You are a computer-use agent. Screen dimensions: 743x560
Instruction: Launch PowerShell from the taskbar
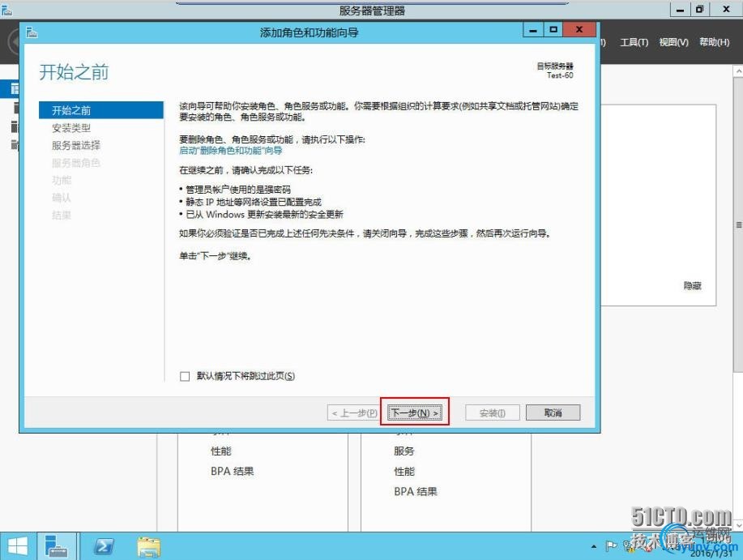[x=104, y=546]
